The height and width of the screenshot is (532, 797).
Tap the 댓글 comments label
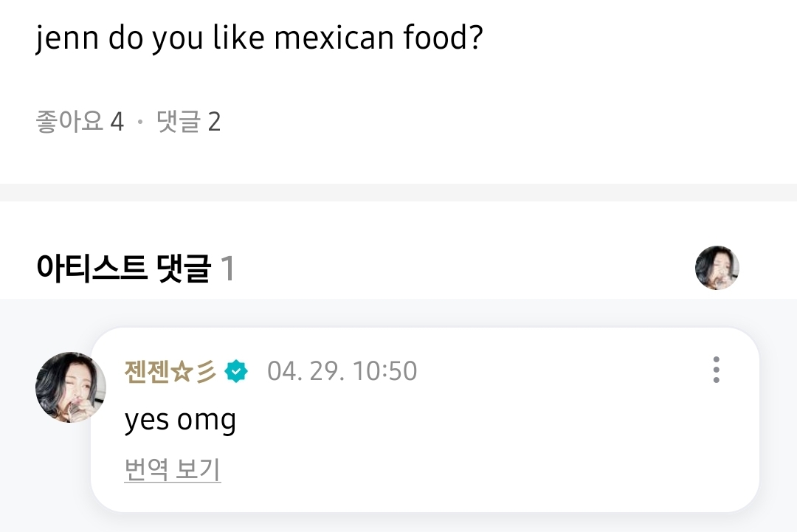[179, 122]
